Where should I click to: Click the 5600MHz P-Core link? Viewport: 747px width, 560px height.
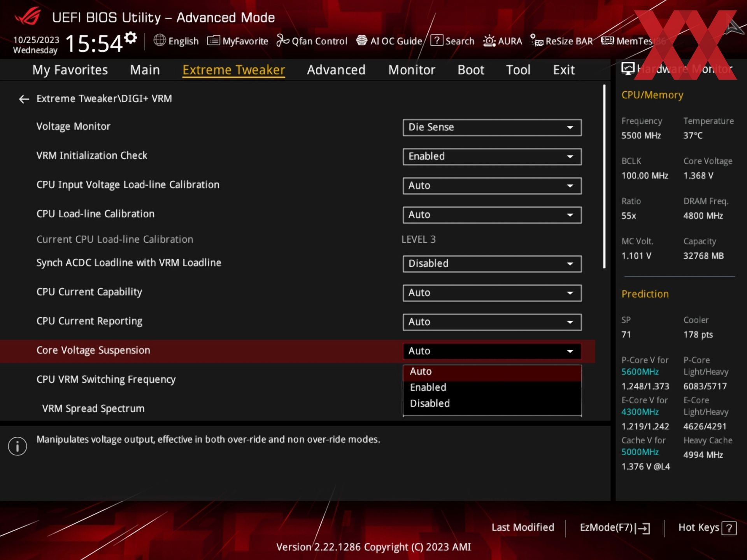640,372
